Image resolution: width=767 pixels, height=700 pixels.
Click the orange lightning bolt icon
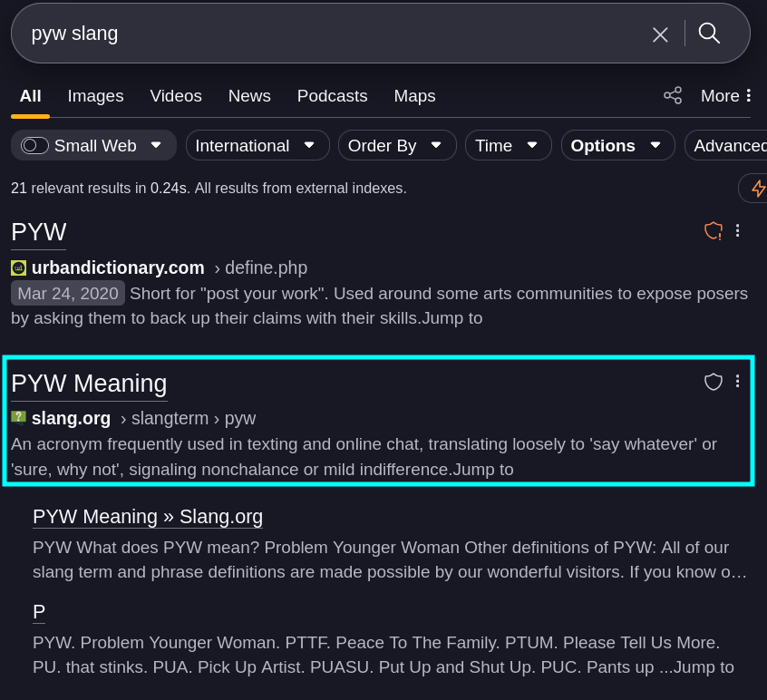(x=757, y=188)
